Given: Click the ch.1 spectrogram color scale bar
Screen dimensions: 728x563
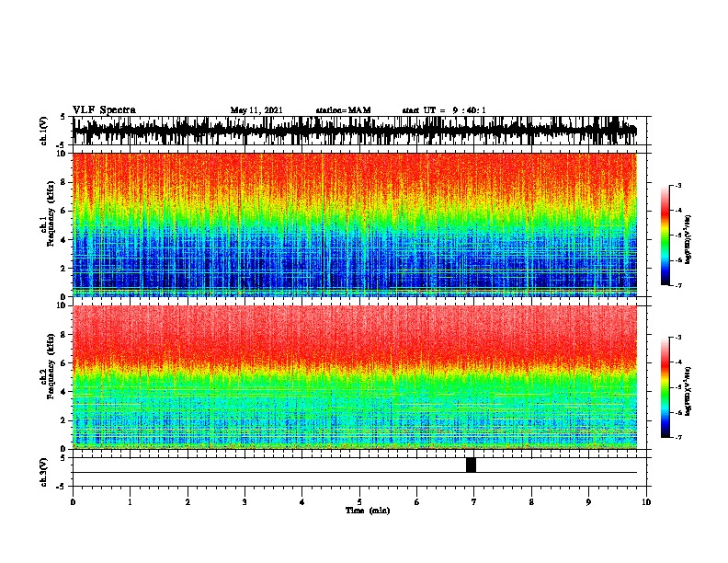Looking at the screenshot, I should (x=665, y=236).
